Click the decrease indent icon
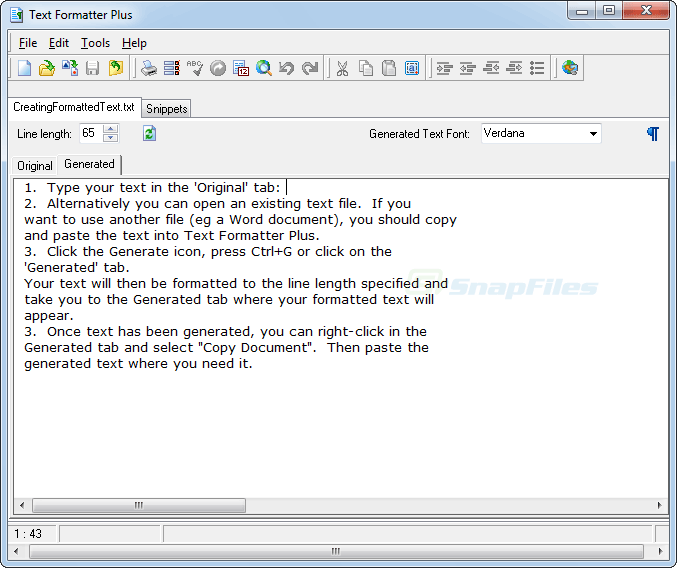 (x=468, y=68)
